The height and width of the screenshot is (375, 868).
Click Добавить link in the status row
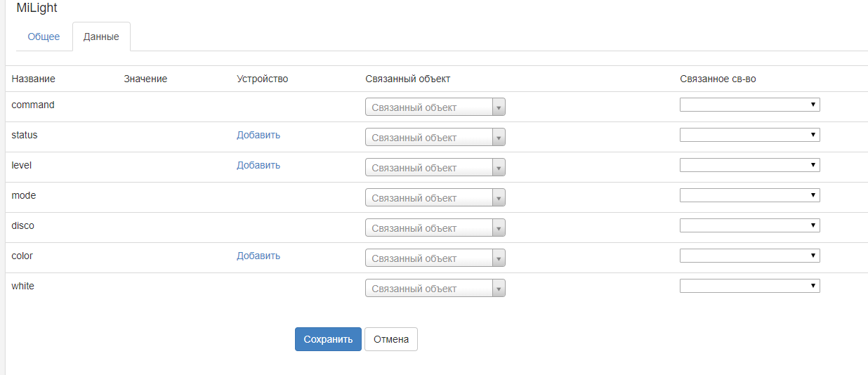[x=258, y=135]
